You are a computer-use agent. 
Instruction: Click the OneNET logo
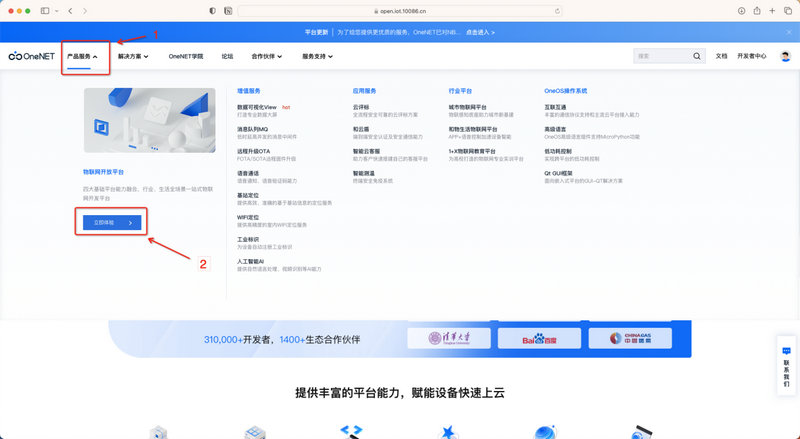(x=32, y=56)
